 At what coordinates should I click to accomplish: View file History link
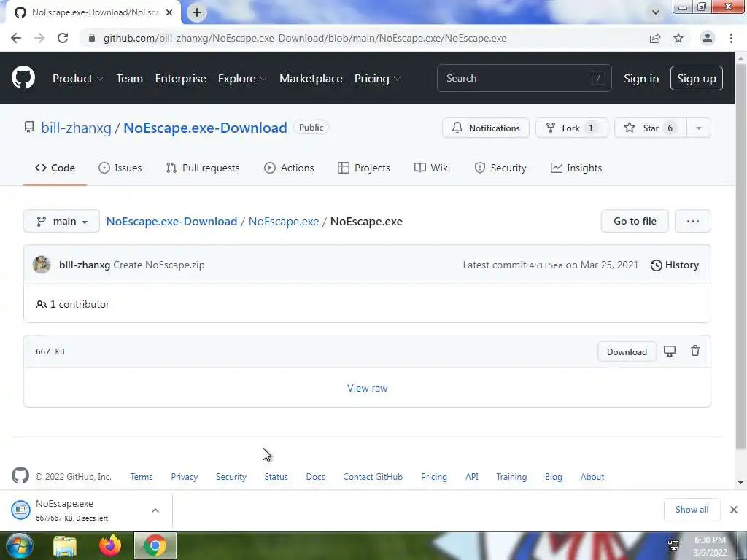click(x=675, y=265)
